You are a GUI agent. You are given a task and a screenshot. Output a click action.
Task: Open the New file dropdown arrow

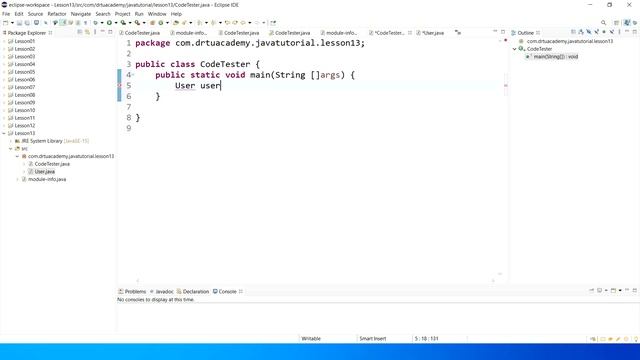[x=12, y=23]
